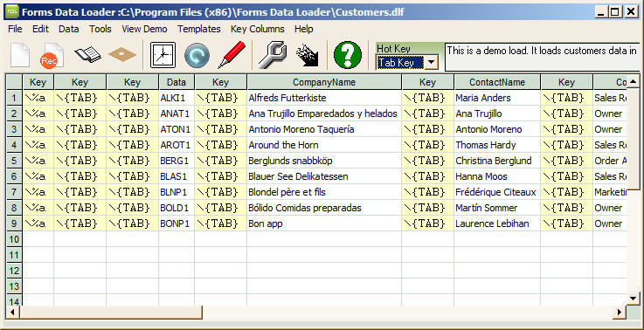Screen dimensions: 644x330
Task: Select cell BLNP1
Action: tap(177, 192)
